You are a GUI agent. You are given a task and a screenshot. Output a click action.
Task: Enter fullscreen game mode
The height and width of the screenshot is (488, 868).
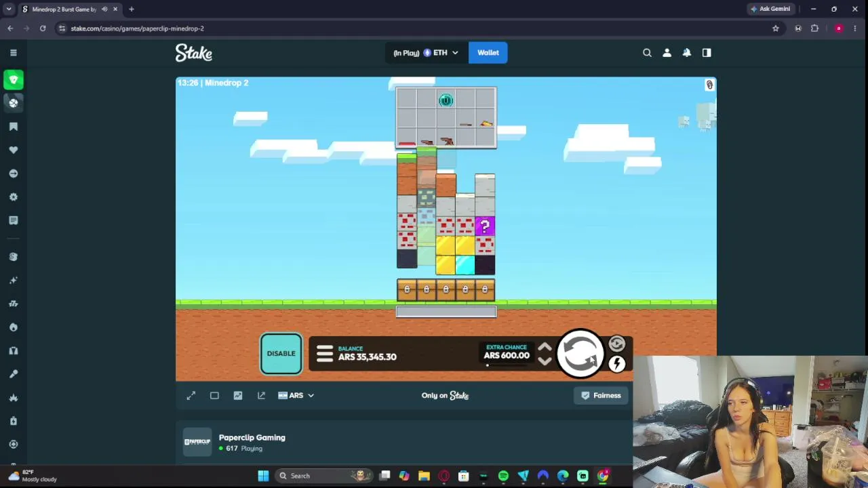[x=191, y=395]
